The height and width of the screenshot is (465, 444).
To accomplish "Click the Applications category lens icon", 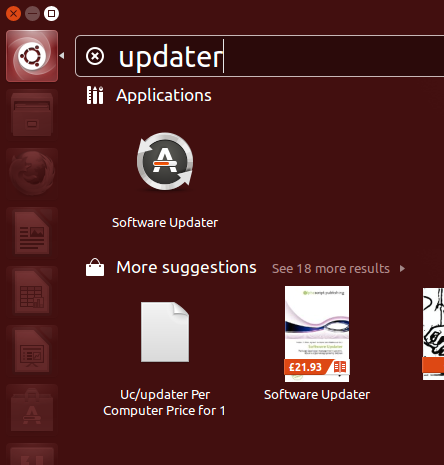I will point(95,95).
